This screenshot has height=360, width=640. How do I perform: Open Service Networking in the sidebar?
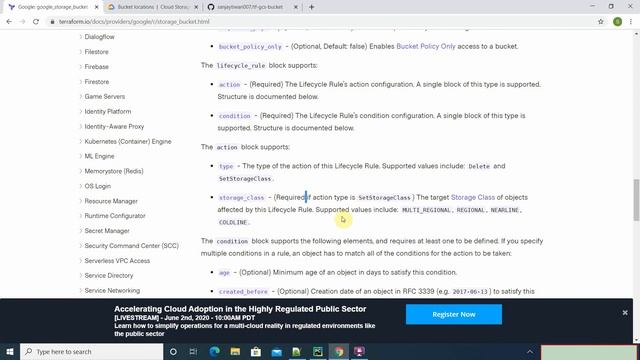pyautogui.click(x=112, y=291)
